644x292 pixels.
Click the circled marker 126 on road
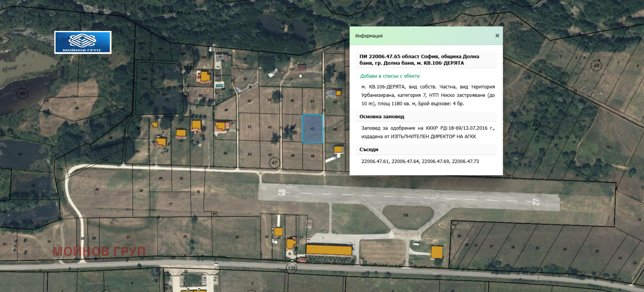(x=291, y=268)
